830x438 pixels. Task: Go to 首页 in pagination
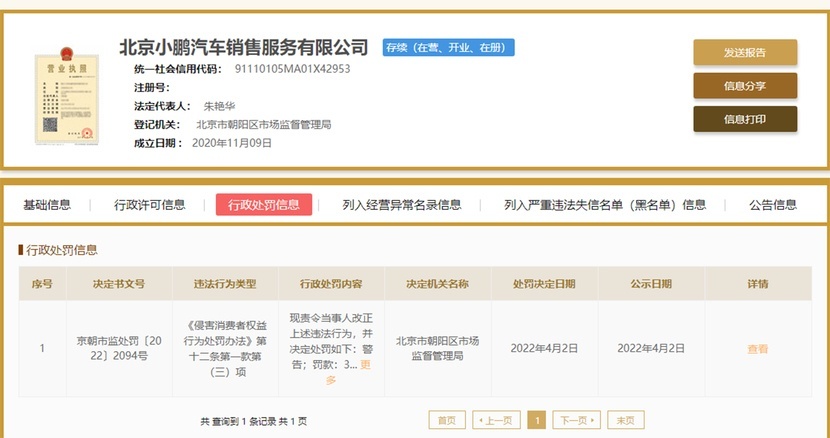[x=447, y=420]
